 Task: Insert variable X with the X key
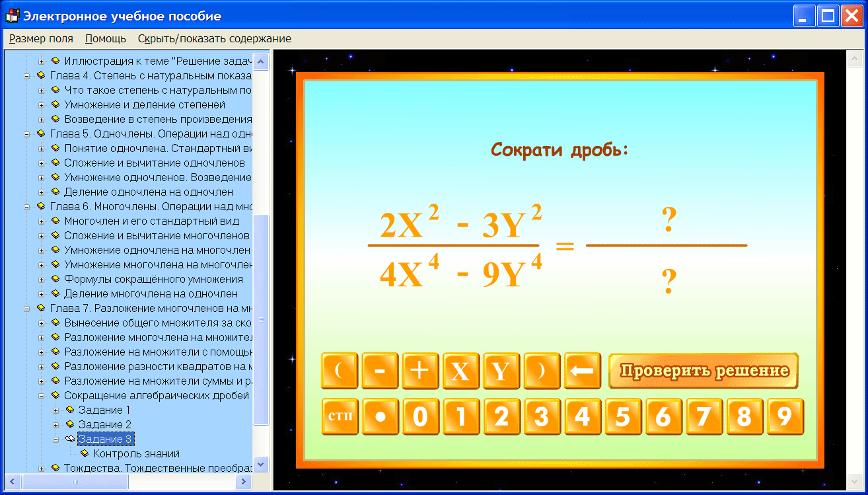tap(460, 371)
